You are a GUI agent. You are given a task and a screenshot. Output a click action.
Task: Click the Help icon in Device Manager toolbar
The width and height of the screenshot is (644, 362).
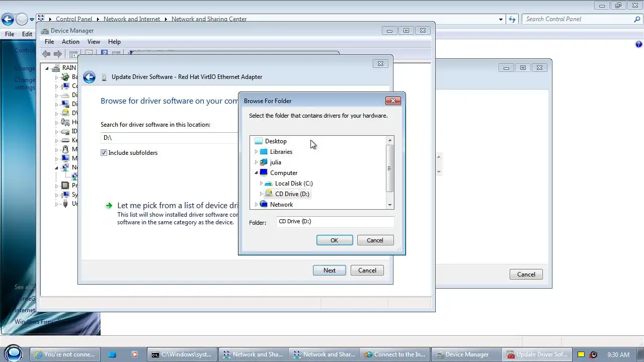point(105,53)
